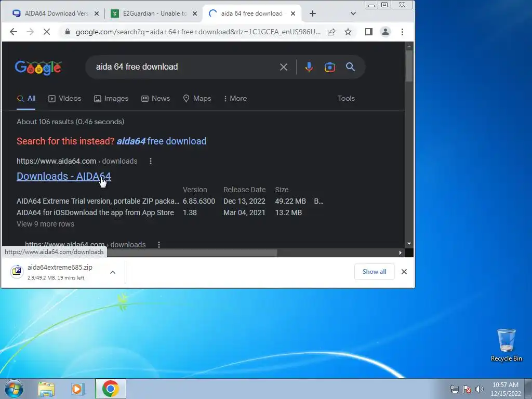Viewport: 532px width, 399px height.
Task: Bookmark this page with star icon
Action: (x=348, y=32)
